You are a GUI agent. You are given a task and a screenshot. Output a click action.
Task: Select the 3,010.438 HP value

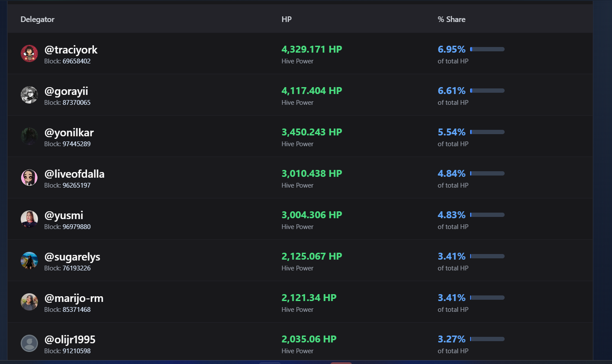312,173
